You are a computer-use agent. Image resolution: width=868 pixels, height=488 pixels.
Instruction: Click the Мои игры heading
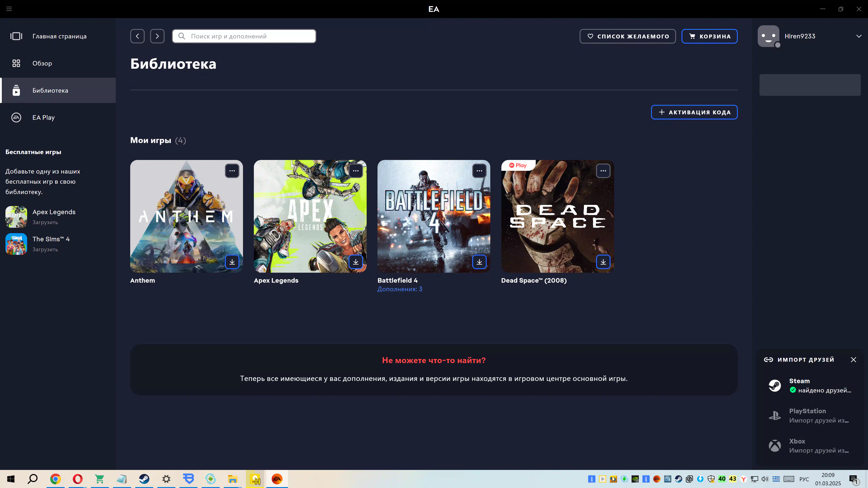151,141
